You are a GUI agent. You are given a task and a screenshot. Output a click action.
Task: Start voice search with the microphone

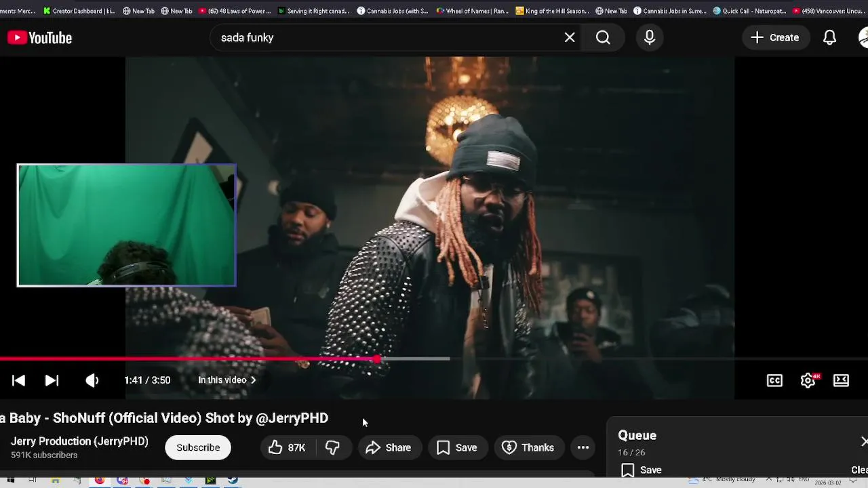coord(650,38)
